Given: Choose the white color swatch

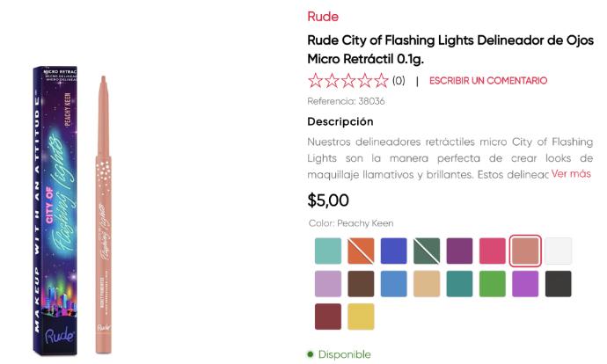Looking at the screenshot, I should pyautogui.click(x=558, y=251).
